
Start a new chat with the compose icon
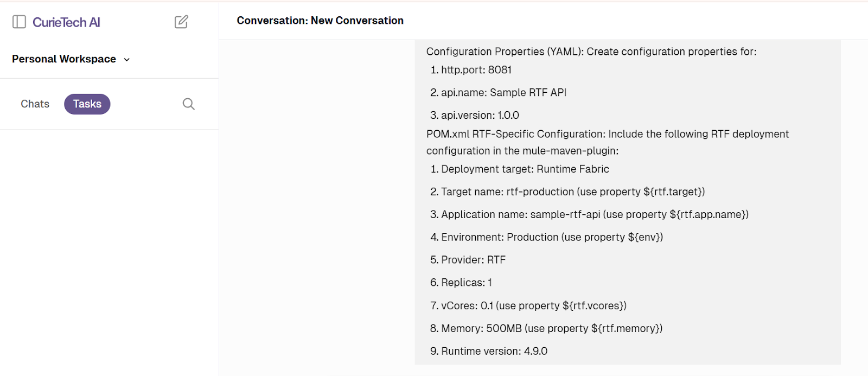point(181,21)
